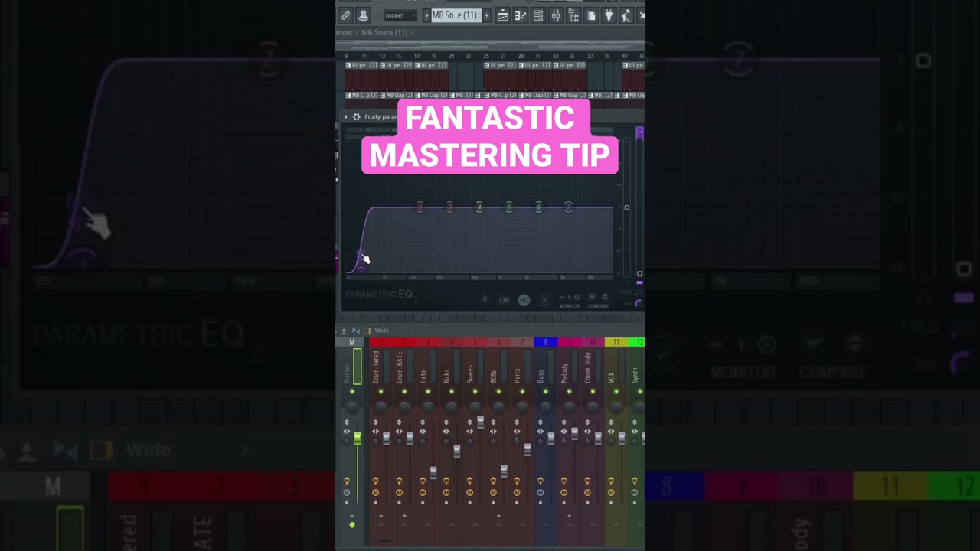Select the MB Sn..e (11) pattern name field
980x551 pixels.
tap(456, 15)
